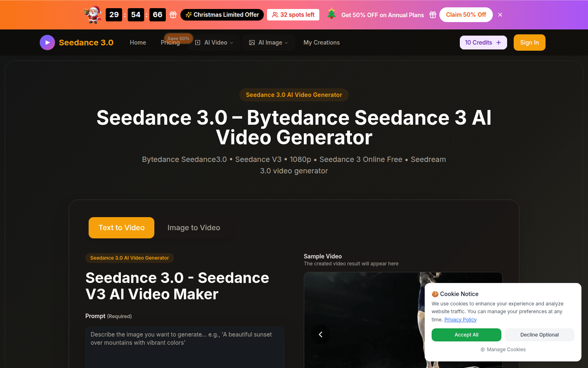Click the gift icon beside the countdown
The height and width of the screenshot is (368, 588).
173,15
